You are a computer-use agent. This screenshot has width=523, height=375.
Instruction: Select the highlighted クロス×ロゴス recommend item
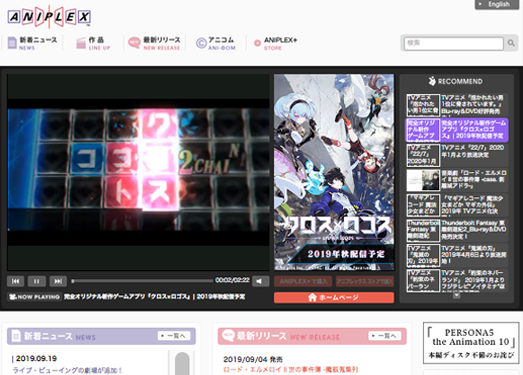457,130
